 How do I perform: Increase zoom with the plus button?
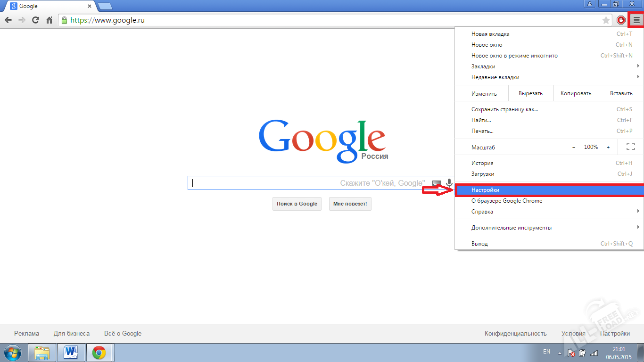[608, 147]
